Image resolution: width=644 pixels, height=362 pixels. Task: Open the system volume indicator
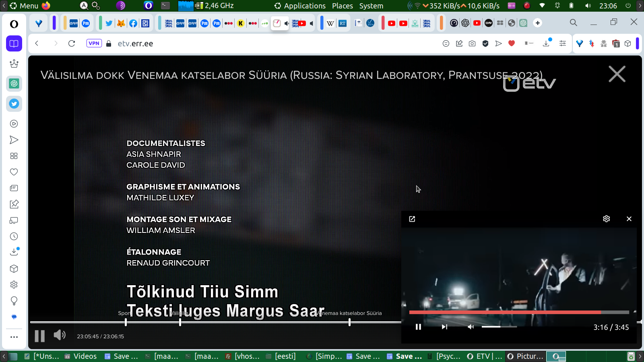[x=588, y=6]
